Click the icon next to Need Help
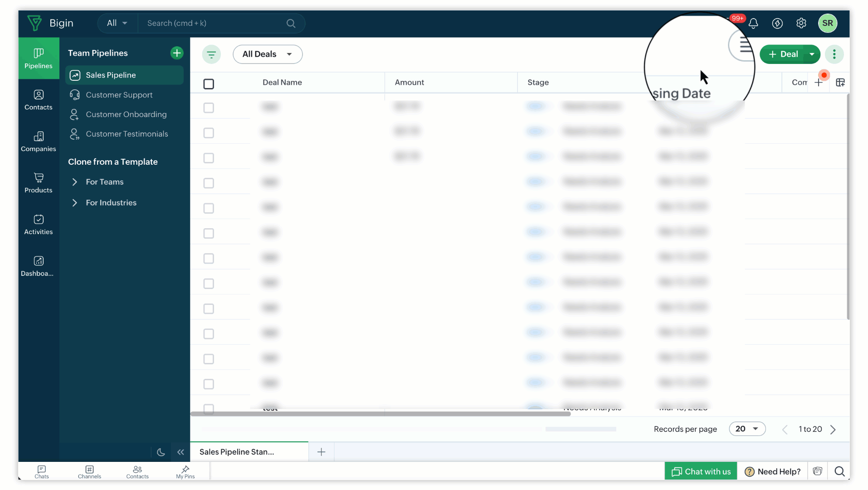868x490 pixels. point(818,471)
